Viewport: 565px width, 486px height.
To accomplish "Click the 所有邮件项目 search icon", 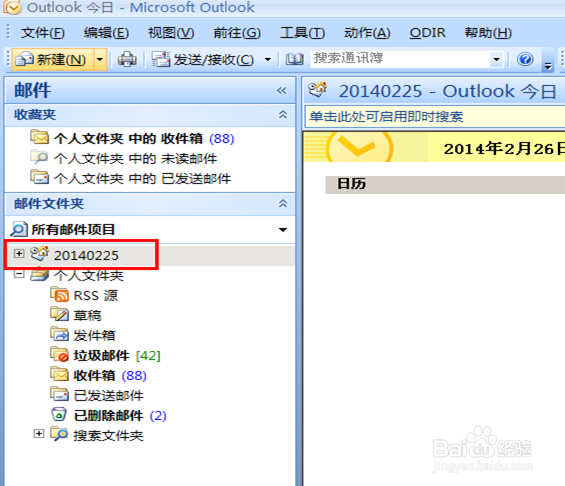I will (x=18, y=229).
